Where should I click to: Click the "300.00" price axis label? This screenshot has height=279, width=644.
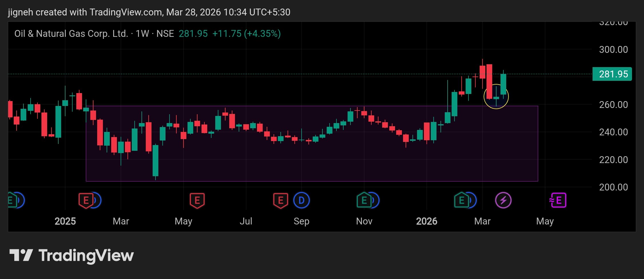click(613, 50)
